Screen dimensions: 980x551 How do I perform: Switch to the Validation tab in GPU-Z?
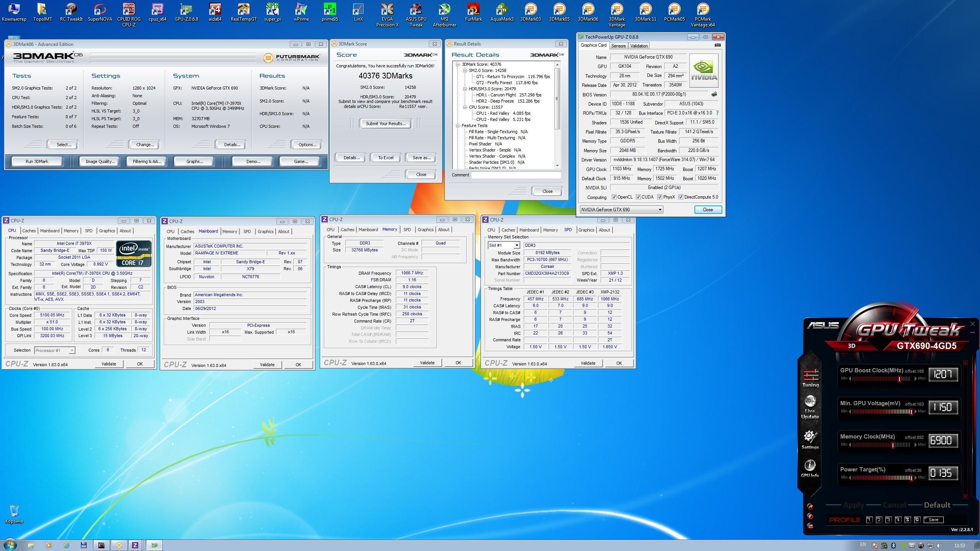639,46
